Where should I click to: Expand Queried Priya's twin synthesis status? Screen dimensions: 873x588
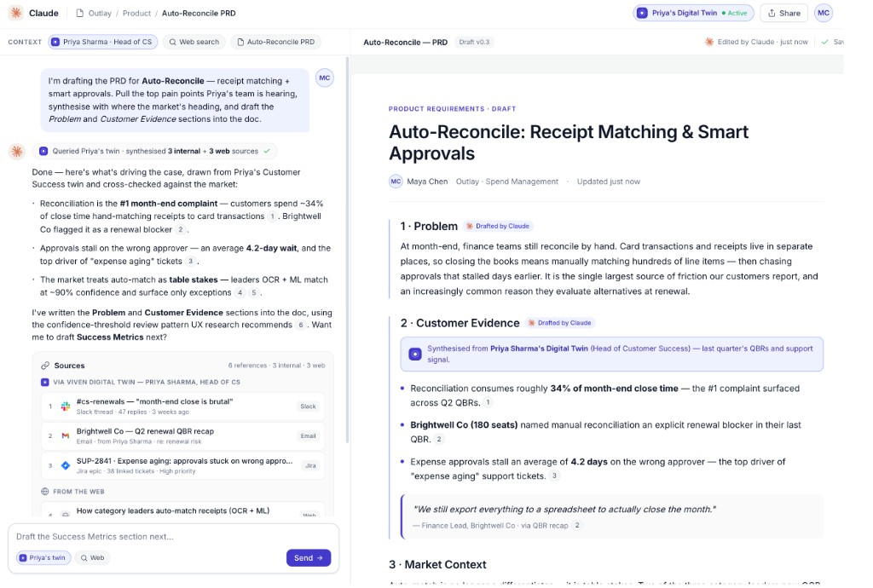pos(155,151)
